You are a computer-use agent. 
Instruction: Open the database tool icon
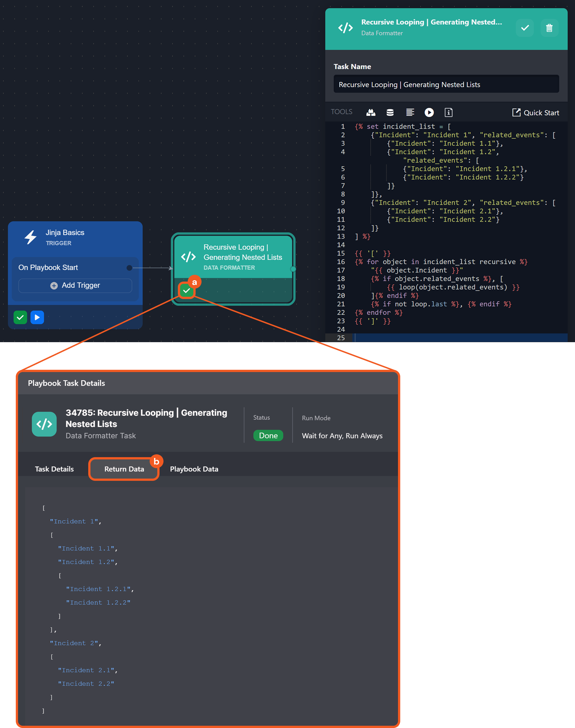coord(390,112)
